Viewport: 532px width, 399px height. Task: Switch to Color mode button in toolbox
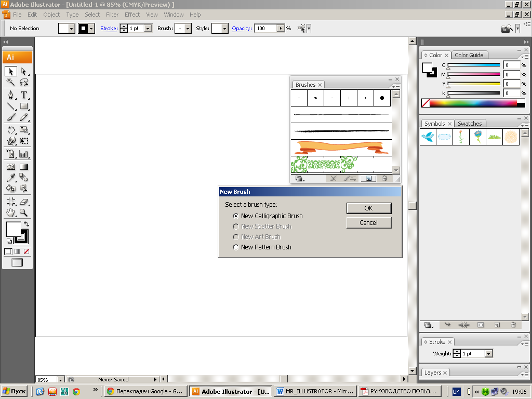tap(8, 251)
